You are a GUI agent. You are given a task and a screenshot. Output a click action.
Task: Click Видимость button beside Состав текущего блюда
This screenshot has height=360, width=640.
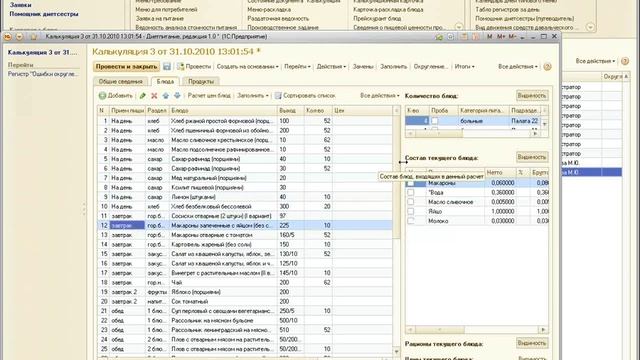(532, 157)
